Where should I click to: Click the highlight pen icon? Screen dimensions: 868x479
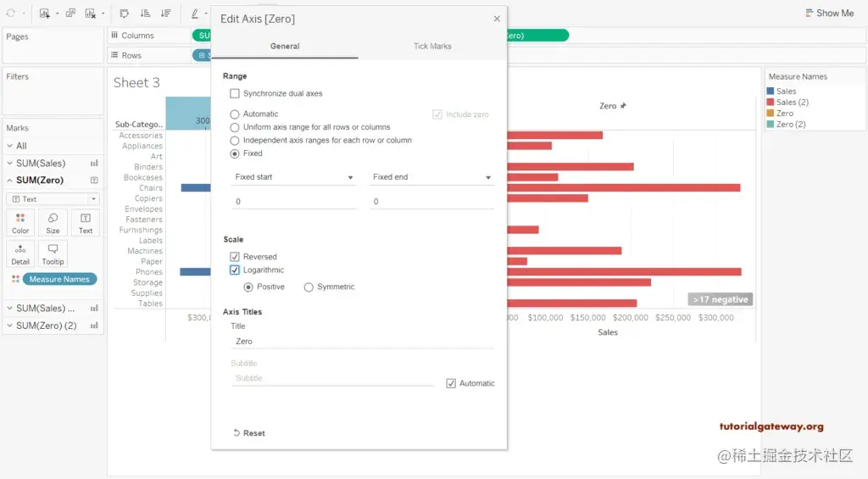pyautogui.click(x=195, y=14)
